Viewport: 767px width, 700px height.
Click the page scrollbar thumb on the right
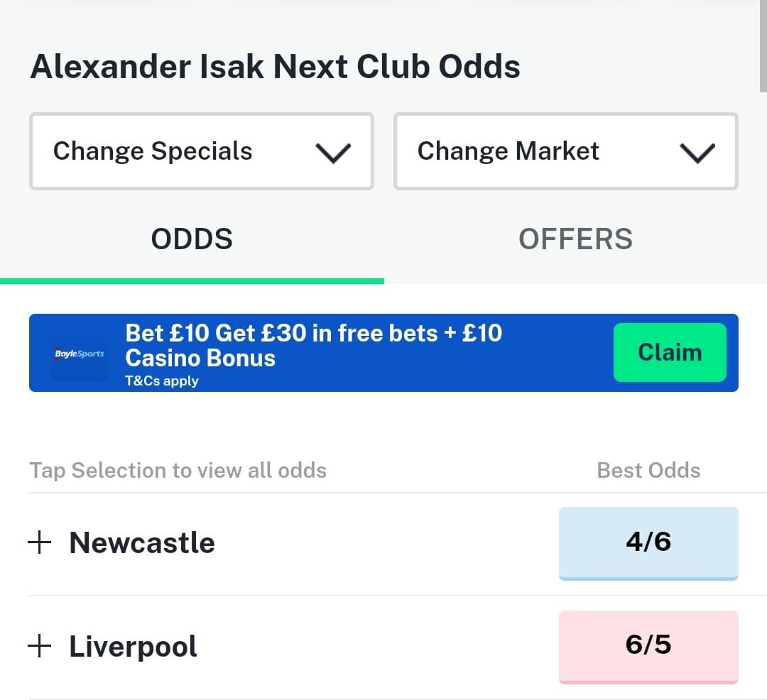pyautogui.click(x=763, y=46)
